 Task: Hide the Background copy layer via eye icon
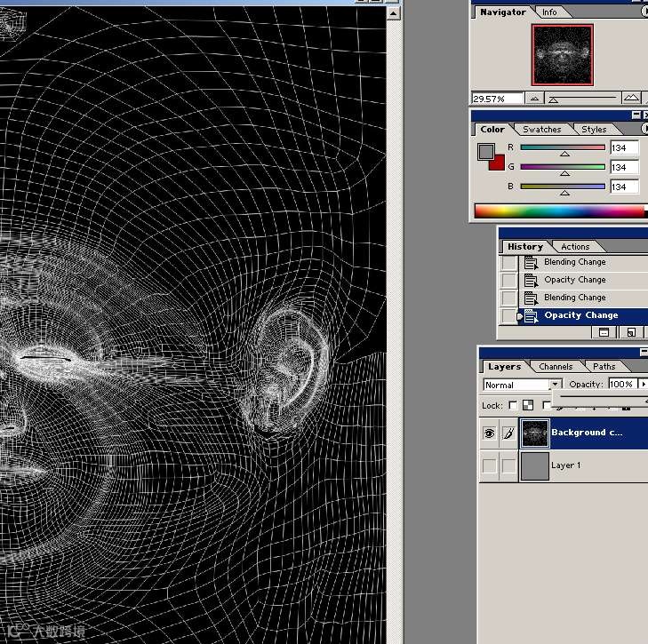click(489, 433)
